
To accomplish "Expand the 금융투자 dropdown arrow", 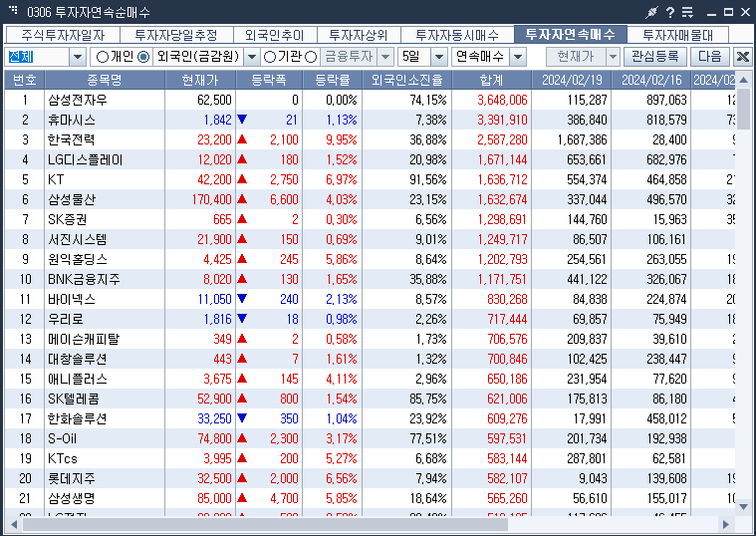I will (385, 57).
